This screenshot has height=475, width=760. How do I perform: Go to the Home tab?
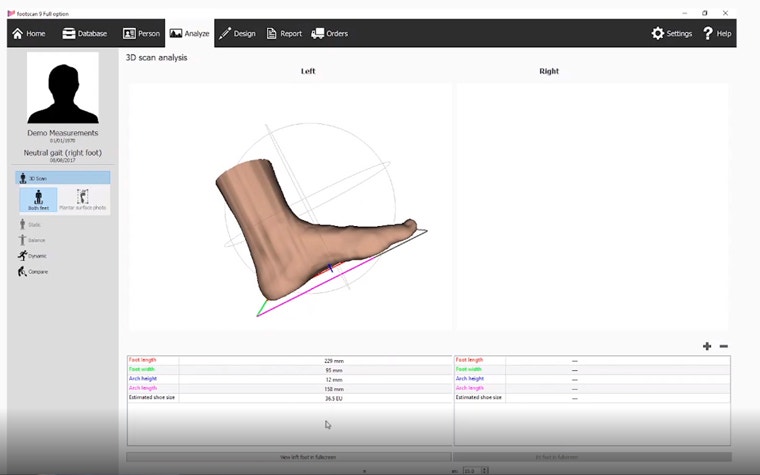[29, 33]
